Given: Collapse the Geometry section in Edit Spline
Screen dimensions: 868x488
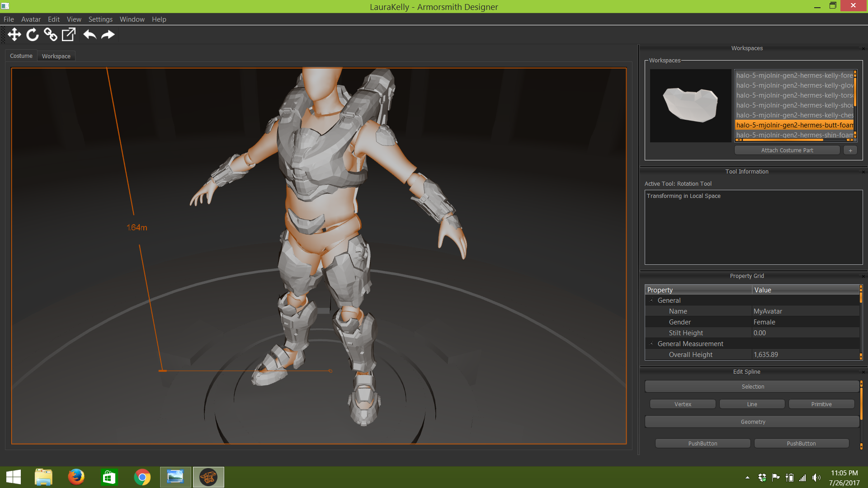Looking at the screenshot, I should pyautogui.click(x=752, y=422).
